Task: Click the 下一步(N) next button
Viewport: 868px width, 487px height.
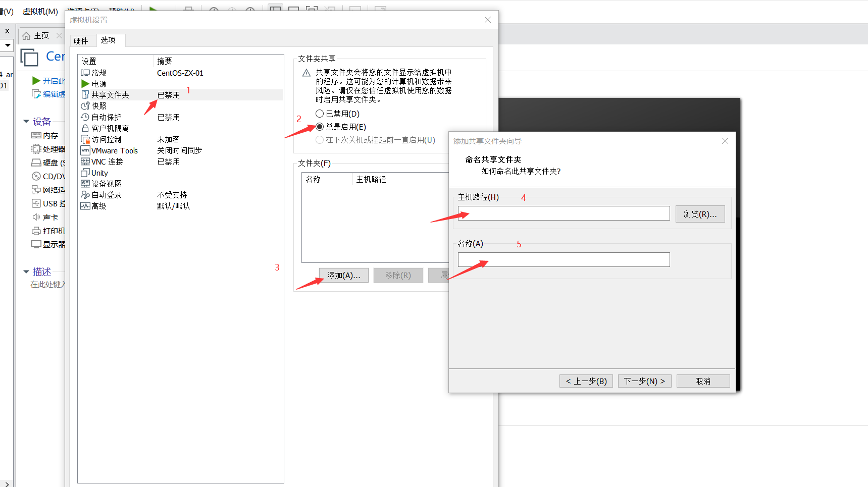Action: [x=644, y=381]
